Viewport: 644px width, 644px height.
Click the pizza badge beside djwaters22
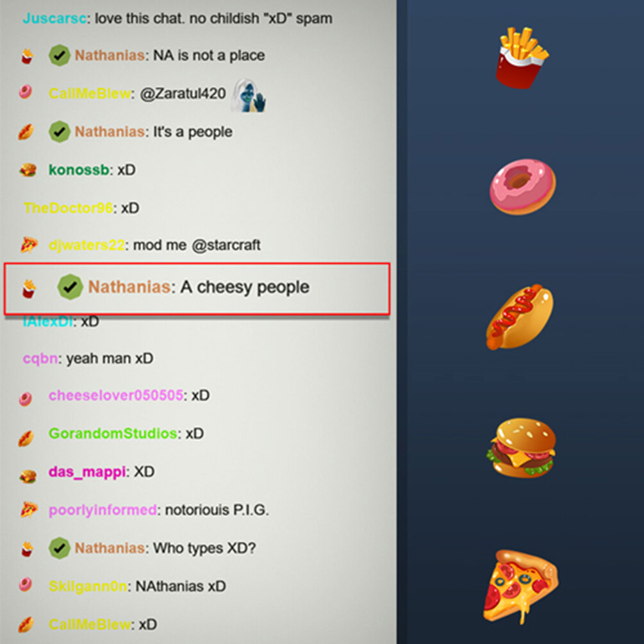coord(29,245)
